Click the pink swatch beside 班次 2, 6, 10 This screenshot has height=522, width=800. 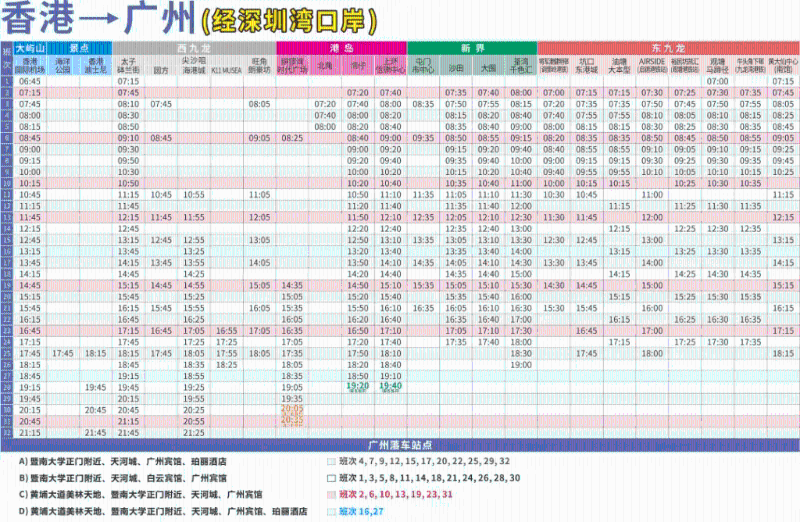(332, 495)
